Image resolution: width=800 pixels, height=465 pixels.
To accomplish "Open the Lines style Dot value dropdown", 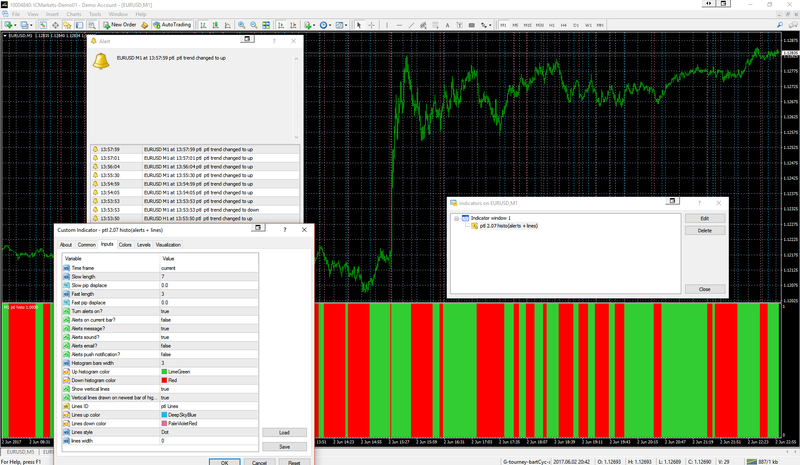I will click(166, 432).
